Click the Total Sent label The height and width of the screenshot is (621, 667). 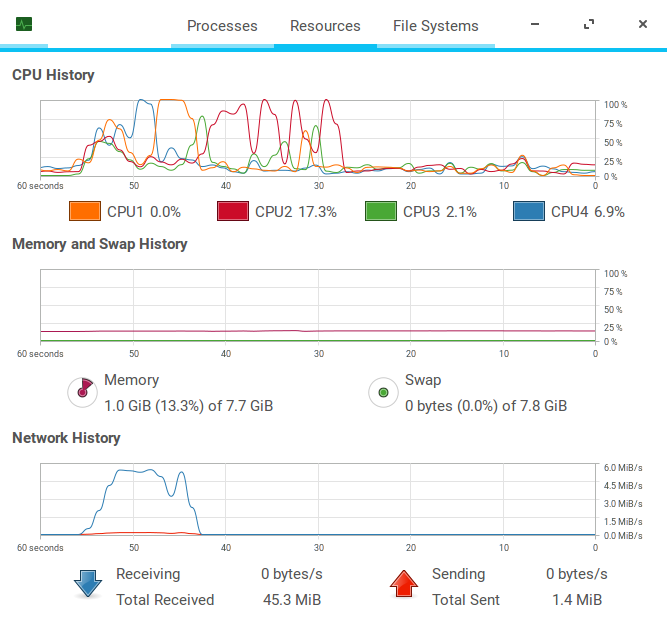tap(466, 600)
